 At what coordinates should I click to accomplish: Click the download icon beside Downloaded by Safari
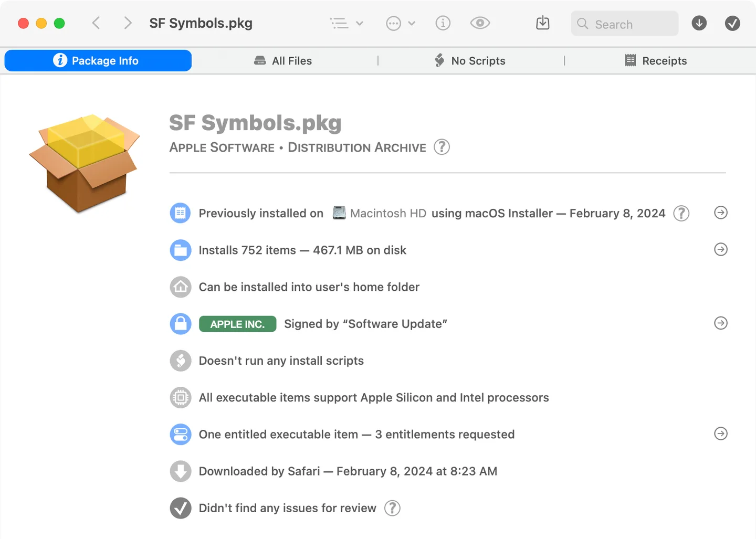tap(180, 471)
